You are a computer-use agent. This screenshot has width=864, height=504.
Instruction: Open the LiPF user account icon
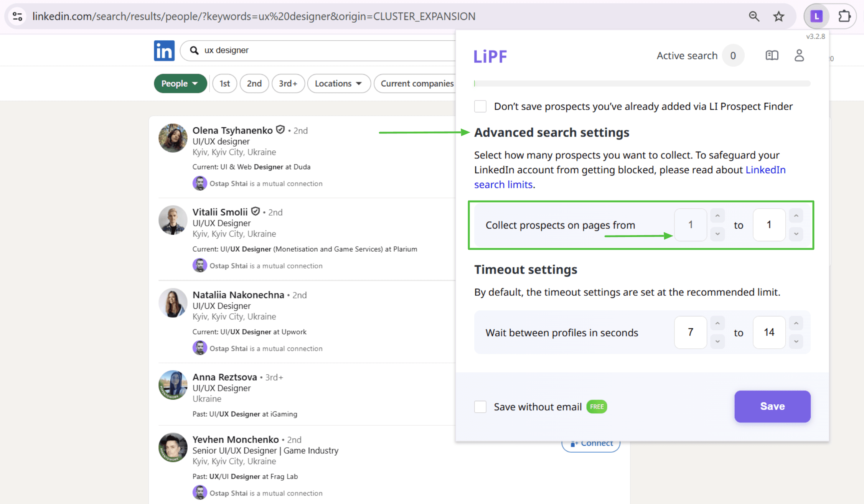point(799,56)
